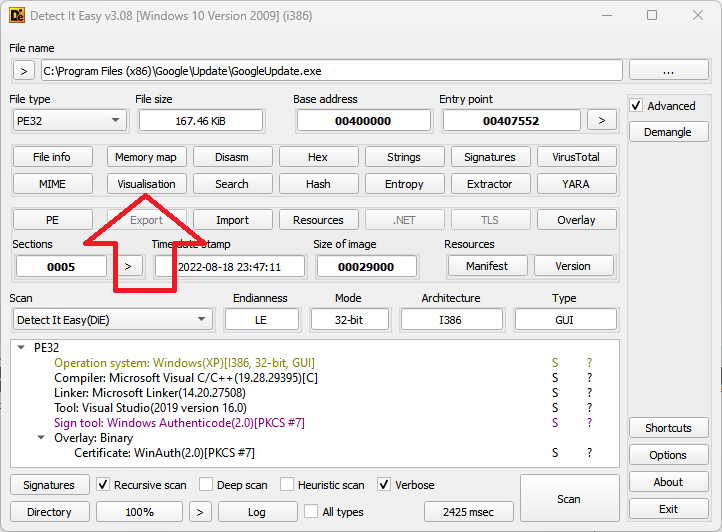Uncheck the Verbose option
Viewport: 722px width, 532px height.
[x=384, y=485]
